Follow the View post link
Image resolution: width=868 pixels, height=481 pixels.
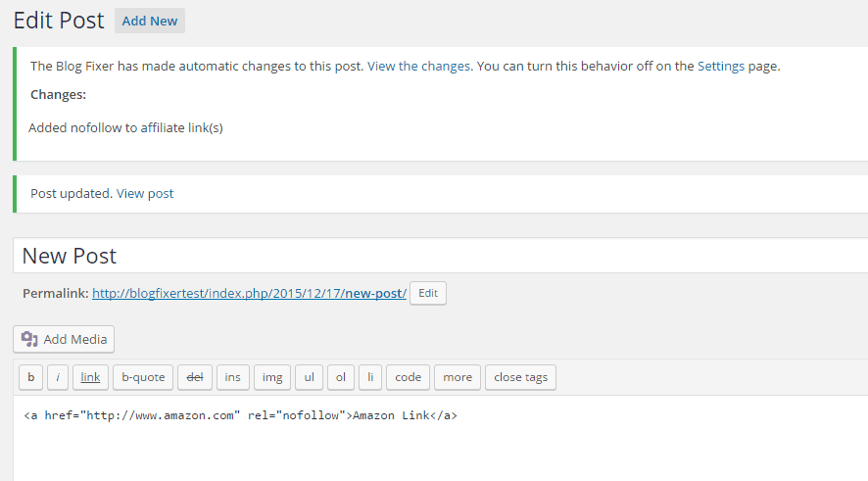(145, 194)
